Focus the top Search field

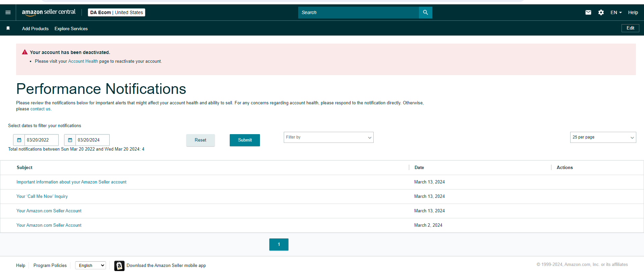click(x=359, y=12)
